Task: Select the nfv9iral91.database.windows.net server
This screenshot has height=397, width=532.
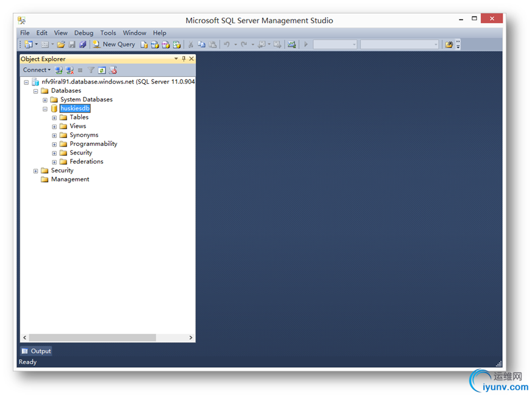Action: tap(118, 82)
